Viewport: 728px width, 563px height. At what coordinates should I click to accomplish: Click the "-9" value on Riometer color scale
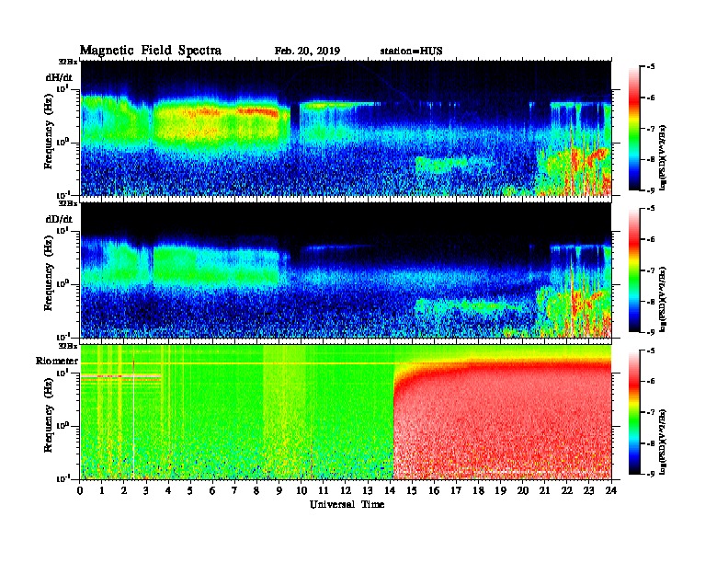click(x=651, y=474)
